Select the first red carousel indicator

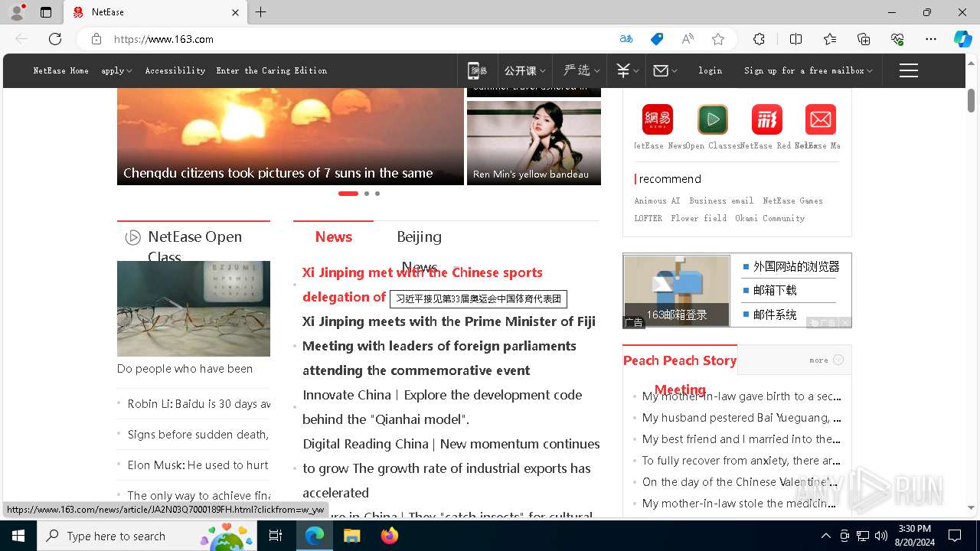(348, 194)
